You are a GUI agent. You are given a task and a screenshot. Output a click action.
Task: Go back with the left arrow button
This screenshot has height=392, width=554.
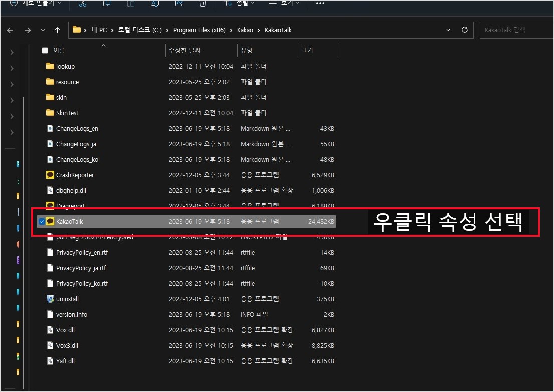tap(10, 30)
